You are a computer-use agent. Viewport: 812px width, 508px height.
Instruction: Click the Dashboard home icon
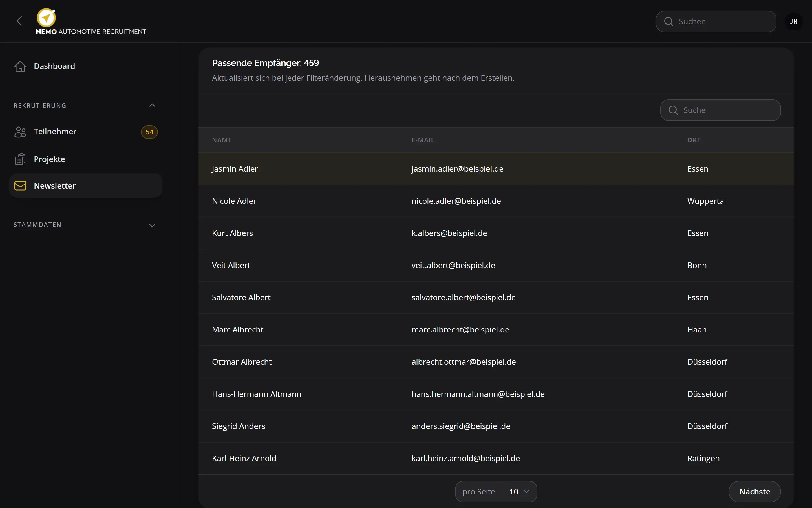click(x=20, y=66)
